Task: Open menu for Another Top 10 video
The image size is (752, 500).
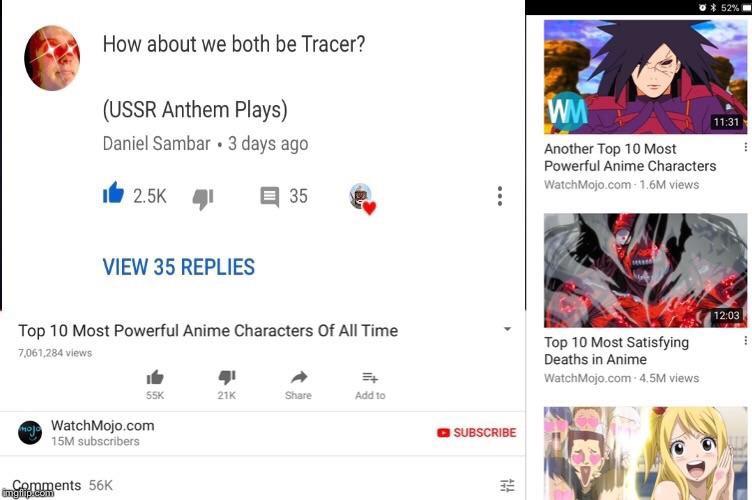Action: coord(745,147)
